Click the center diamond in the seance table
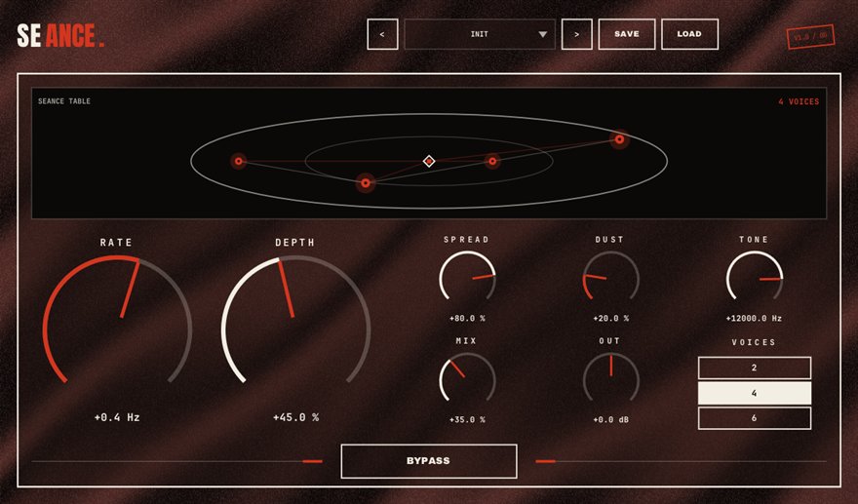The image size is (858, 504). (429, 161)
